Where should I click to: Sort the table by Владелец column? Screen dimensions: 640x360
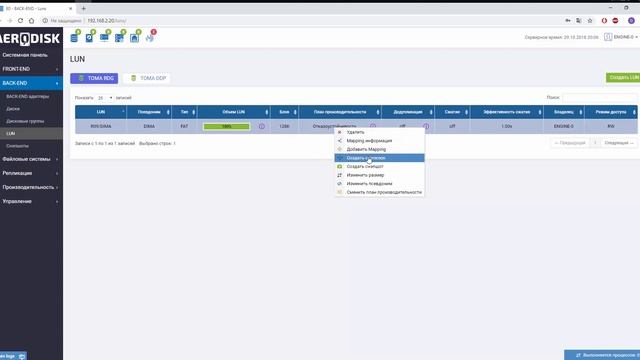point(564,112)
